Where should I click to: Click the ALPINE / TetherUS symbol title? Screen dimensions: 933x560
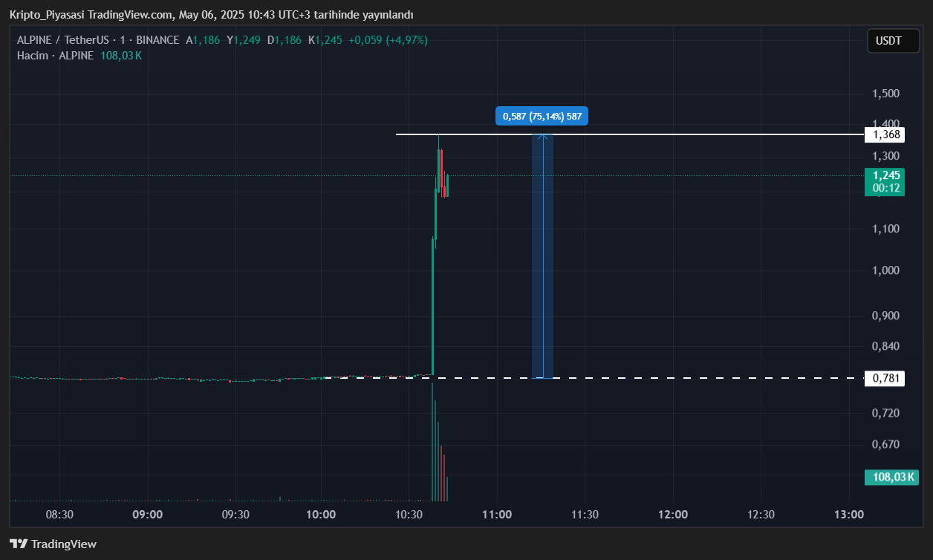[x=65, y=40]
